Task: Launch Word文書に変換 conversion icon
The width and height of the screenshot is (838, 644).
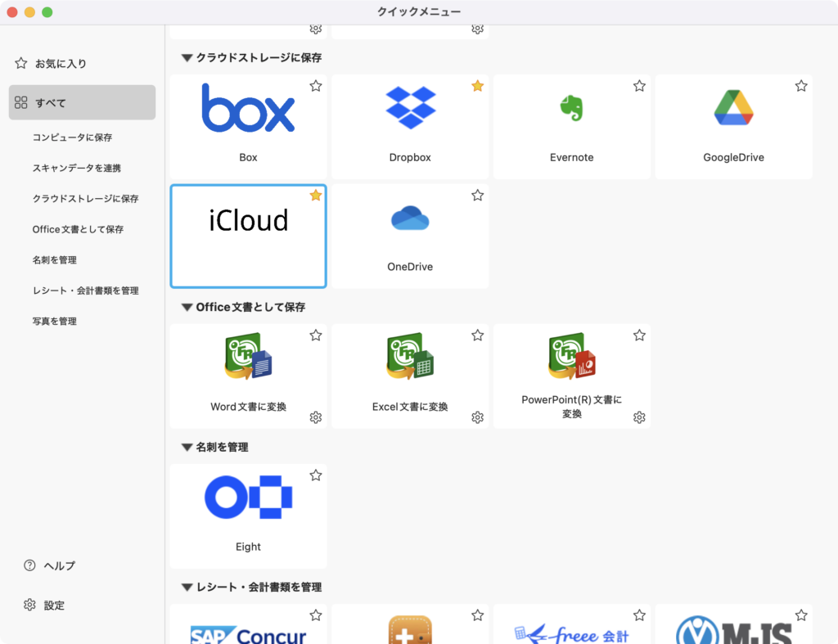Action: (x=248, y=356)
